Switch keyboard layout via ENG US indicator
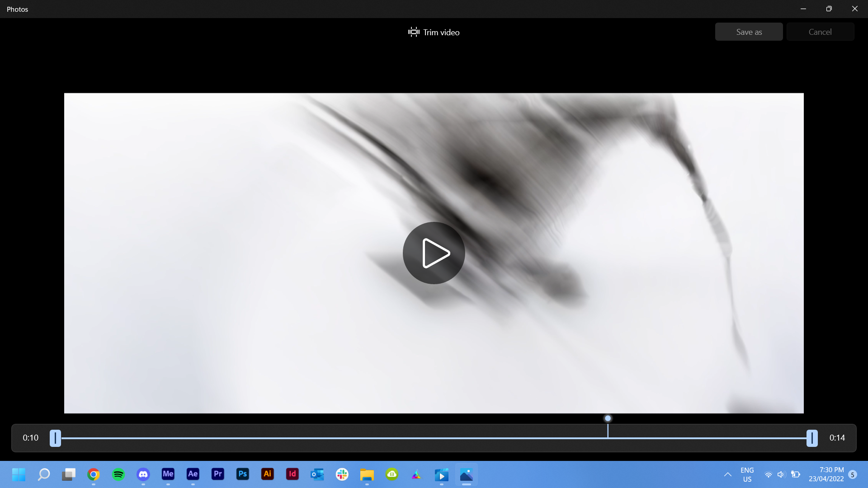Image resolution: width=868 pixels, height=488 pixels. [x=747, y=474]
